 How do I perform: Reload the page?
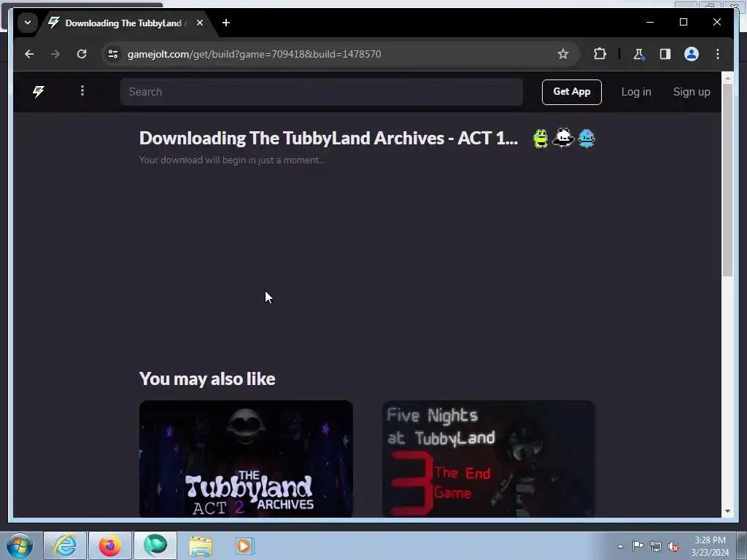[82, 54]
